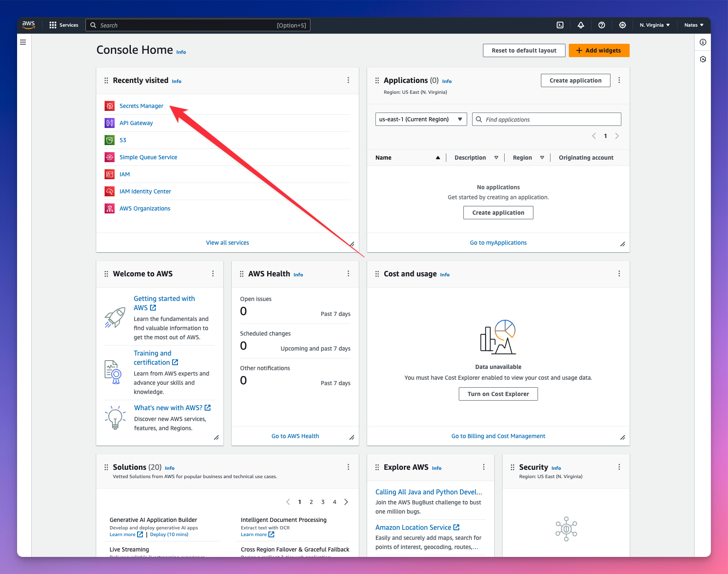
Task: Open Calling All Java and Python Developers link
Action: tap(428, 492)
